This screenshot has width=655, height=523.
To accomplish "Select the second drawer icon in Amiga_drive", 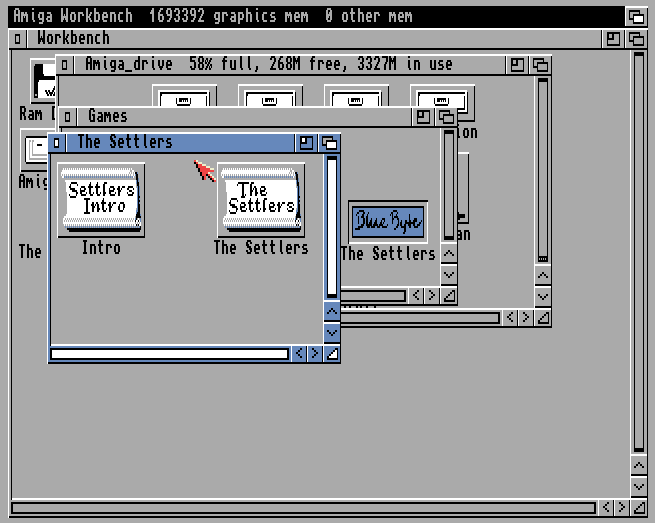I will click(x=270, y=96).
